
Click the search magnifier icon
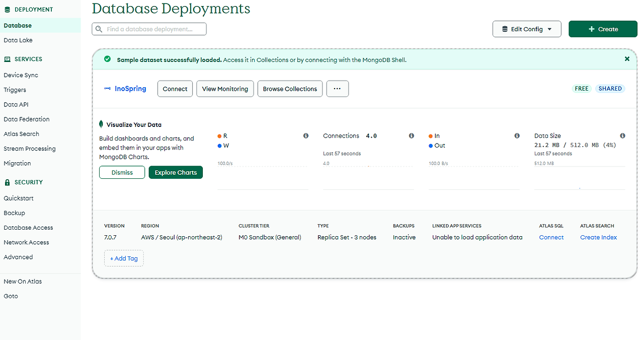99,29
